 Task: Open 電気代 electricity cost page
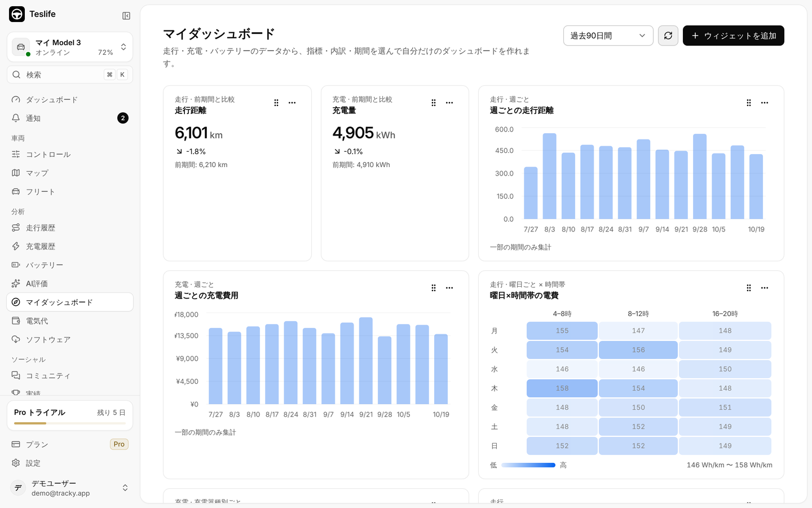tap(70, 321)
